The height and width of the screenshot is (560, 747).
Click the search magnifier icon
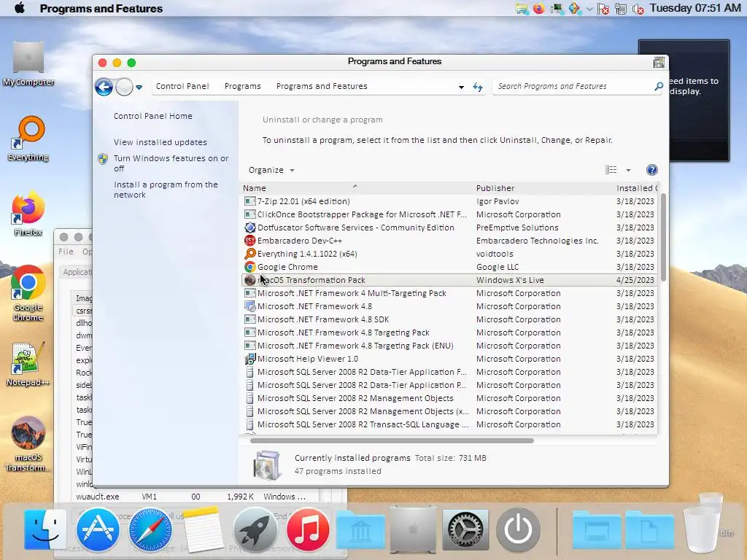(x=659, y=86)
